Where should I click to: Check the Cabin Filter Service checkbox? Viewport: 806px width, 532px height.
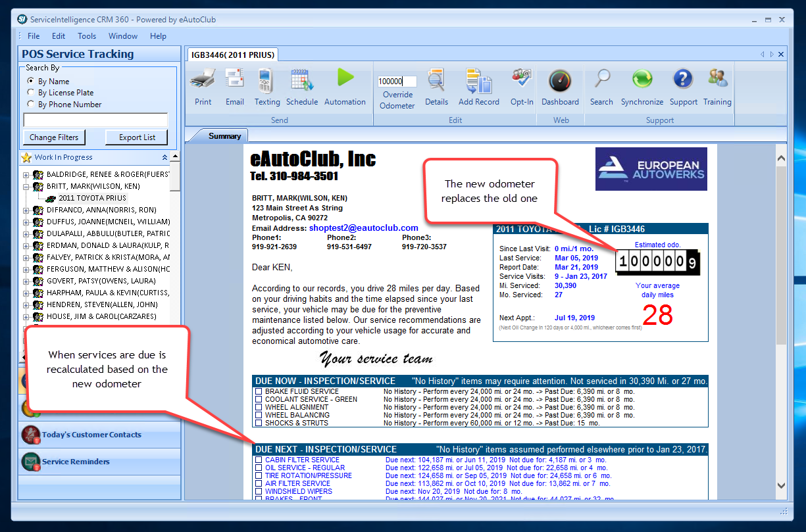(x=259, y=460)
